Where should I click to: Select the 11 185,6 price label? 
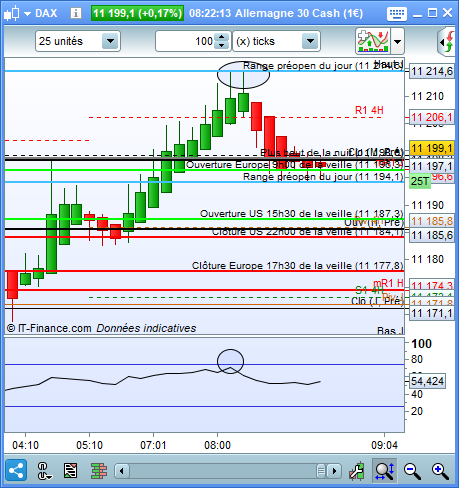point(432,235)
